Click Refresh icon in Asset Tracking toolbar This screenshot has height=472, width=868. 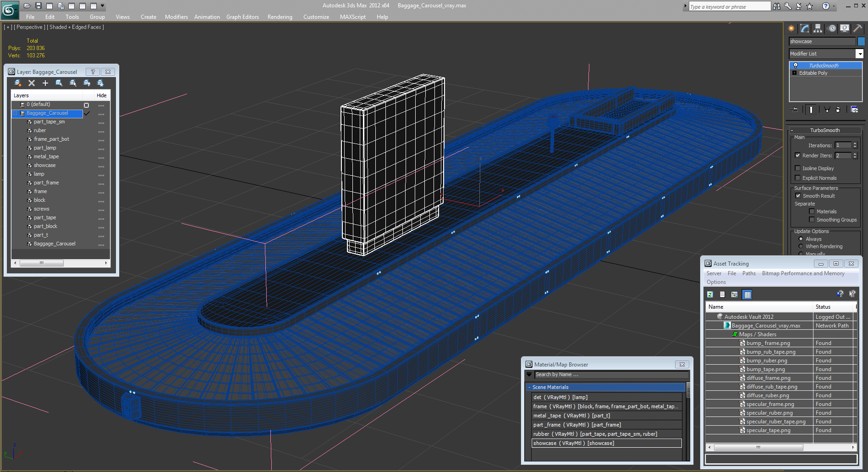tap(710, 294)
